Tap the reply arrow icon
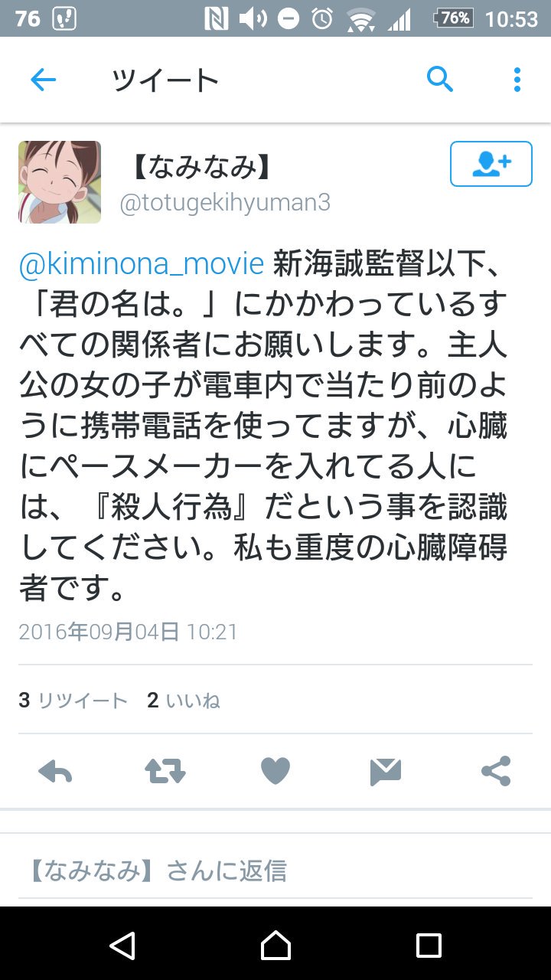551x980 pixels. (55, 772)
